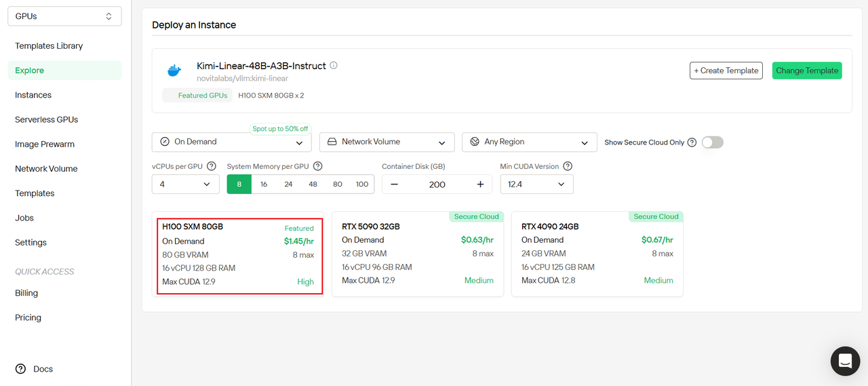Select the RTX 5090 32GB GPU card
The width and height of the screenshot is (868, 386).
point(418,254)
